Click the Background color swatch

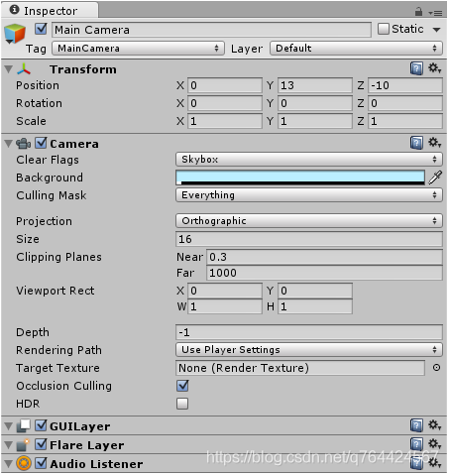(x=300, y=178)
